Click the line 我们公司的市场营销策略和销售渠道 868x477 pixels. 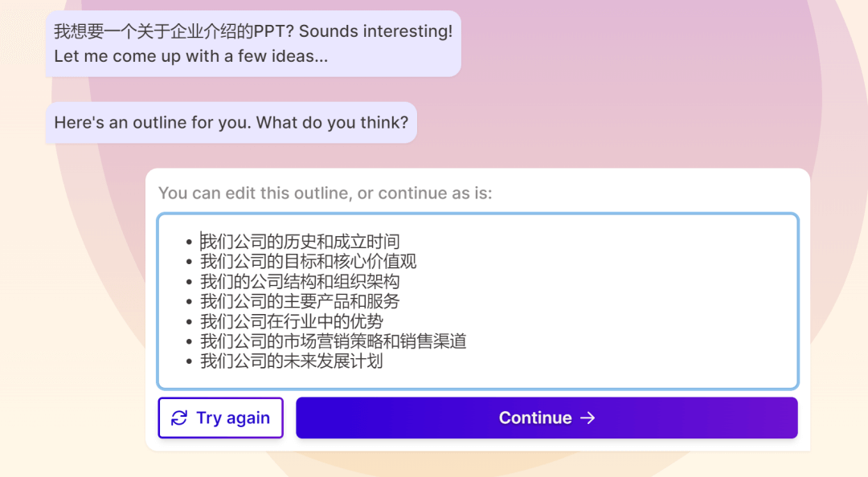coord(333,341)
